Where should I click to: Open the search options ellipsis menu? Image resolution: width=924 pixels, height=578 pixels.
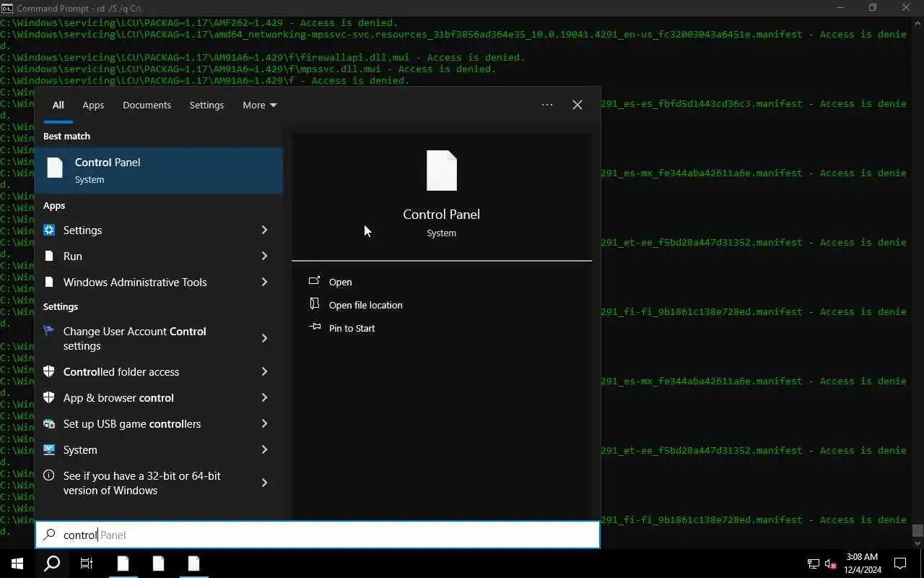tap(547, 105)
